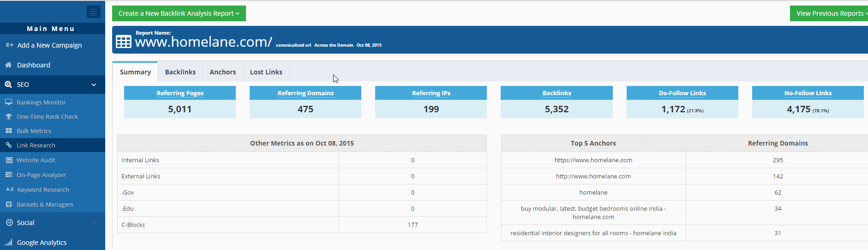Click the https://www.homelane.com anchor row
The height and width of the screenshot is (250, 868).
pos(593,160)
